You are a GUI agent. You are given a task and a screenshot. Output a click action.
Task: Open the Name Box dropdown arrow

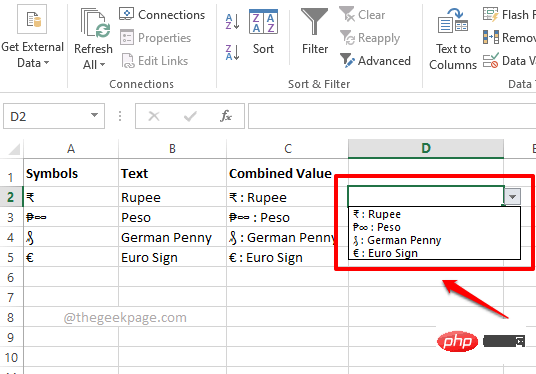(94, 116)
